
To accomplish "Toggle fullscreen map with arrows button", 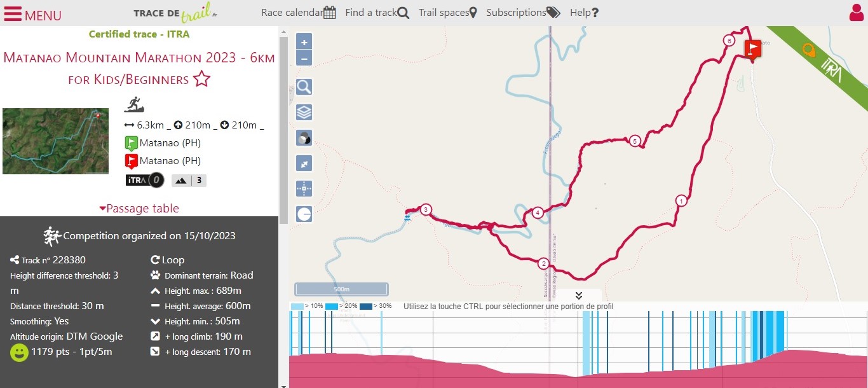I will [x=304, y=163].
